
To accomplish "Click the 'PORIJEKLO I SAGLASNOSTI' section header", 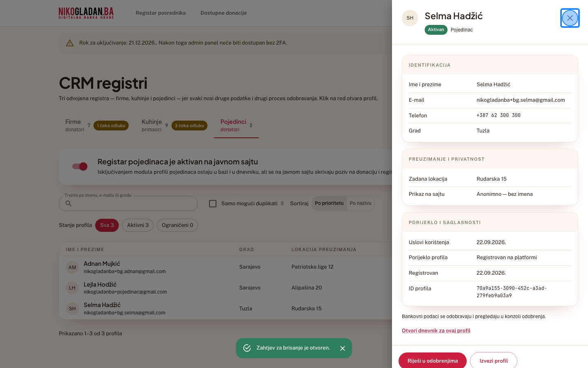I will click(x=445, y=222).
